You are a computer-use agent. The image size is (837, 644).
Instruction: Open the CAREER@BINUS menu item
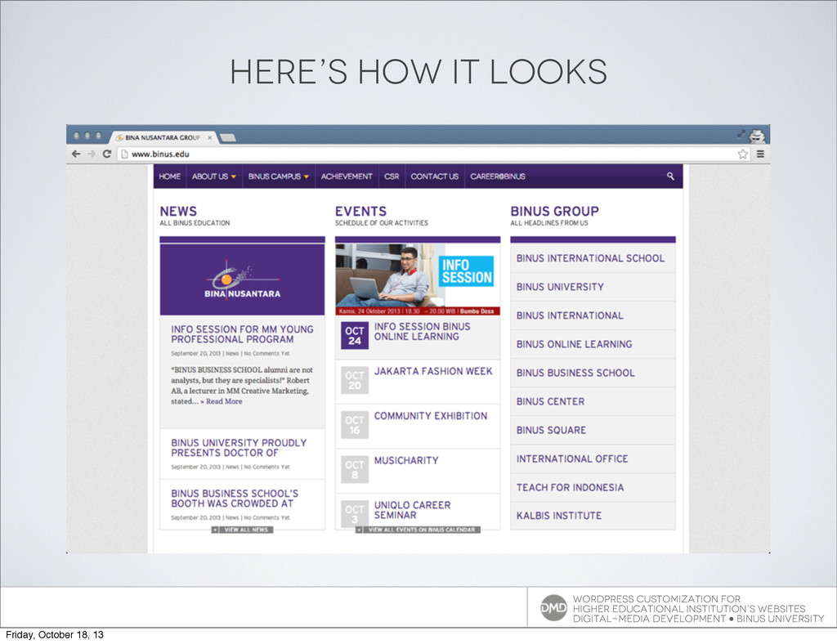tap(498, 177)
